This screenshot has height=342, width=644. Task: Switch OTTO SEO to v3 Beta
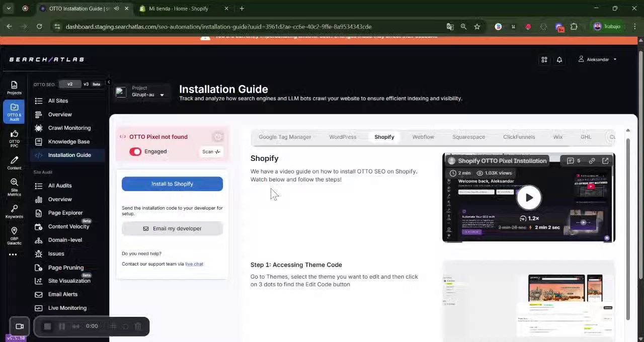pos(92,84)
